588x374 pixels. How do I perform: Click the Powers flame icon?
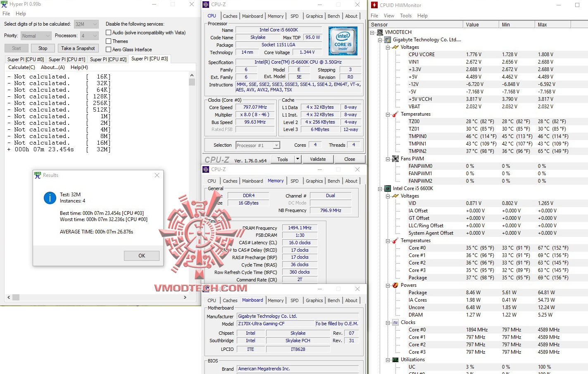(395, 285)
